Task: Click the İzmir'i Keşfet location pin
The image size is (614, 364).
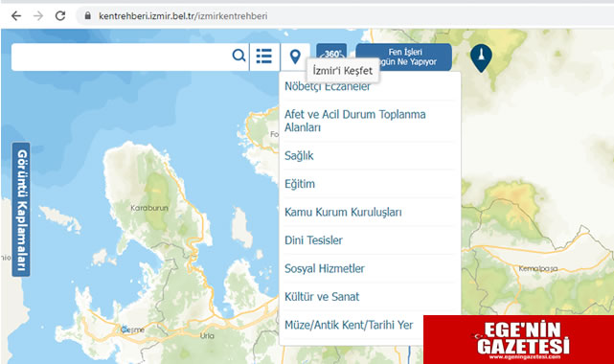Action: (x=295, y=57)
